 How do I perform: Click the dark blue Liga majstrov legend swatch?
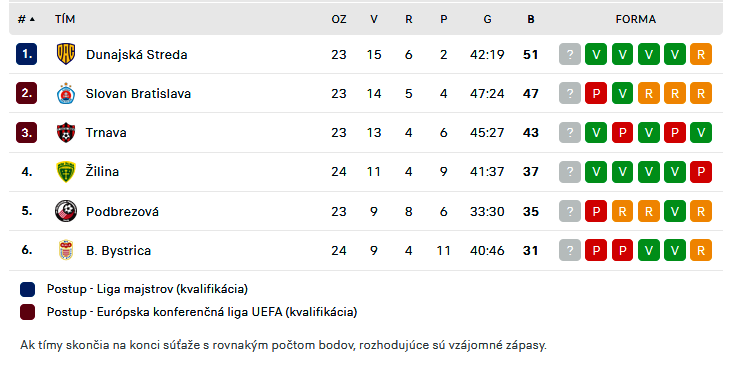[x=28, y=290]
